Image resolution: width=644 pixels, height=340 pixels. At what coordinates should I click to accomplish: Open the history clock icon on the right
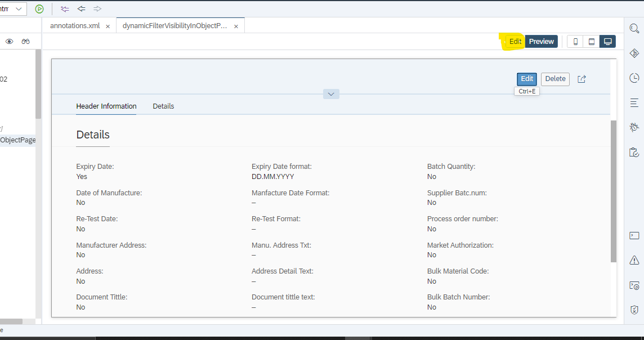coord(634,78)
